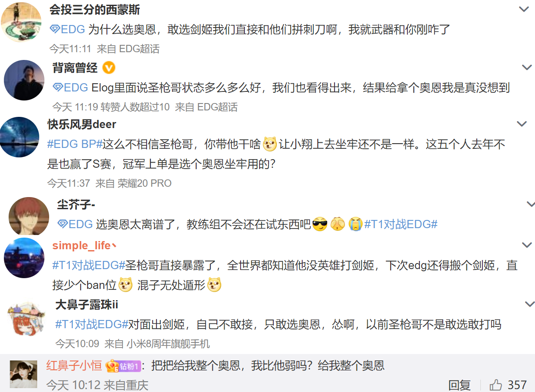Open the chevron dropdown on 大鼻子露珠ii post
This screenshot has width=535, height=392.
pos(529,304)
